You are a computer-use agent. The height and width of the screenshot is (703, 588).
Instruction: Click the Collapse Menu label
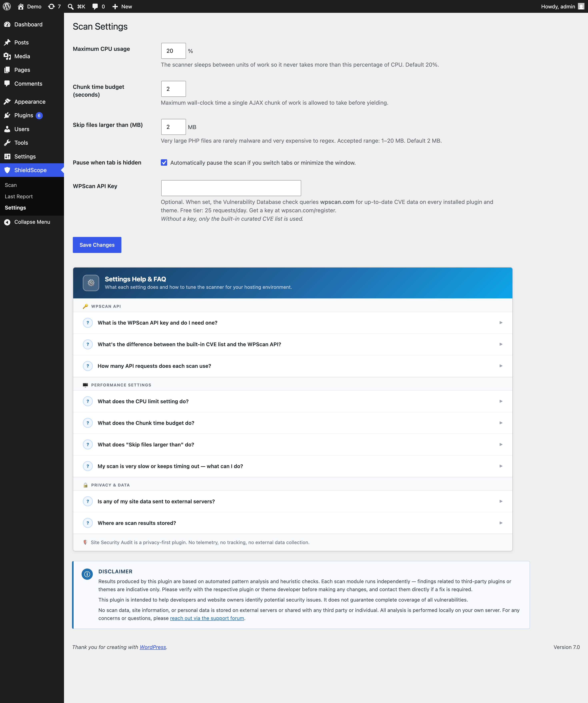pos(32,222)
